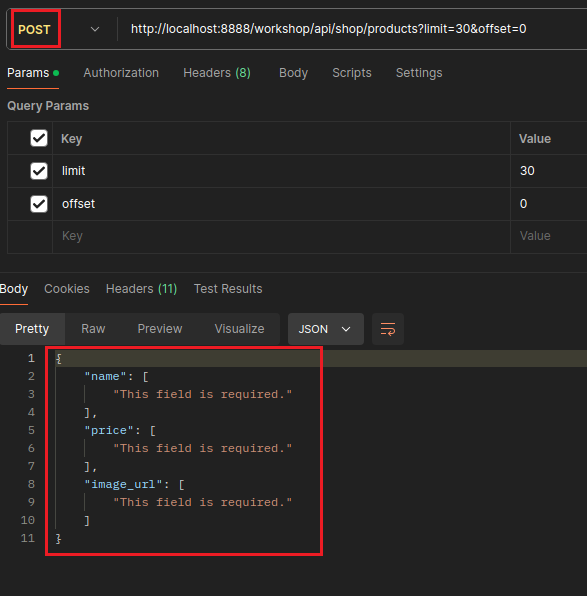Select the Pretty view button
The width and height of the screenshot is (587, 596).
click(x=32, y=329)
